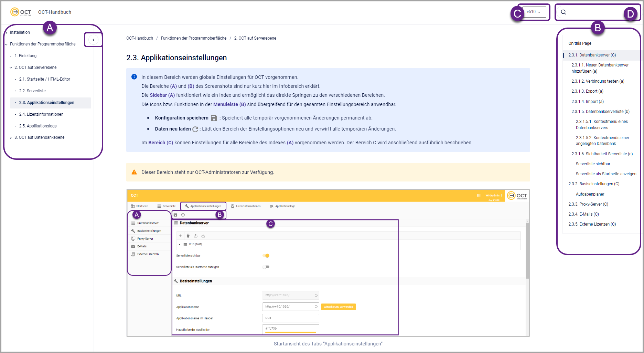Screen dimensions: 644x353
Task: Click the apps grid icon in embedded header
Action: pos(479,196)
